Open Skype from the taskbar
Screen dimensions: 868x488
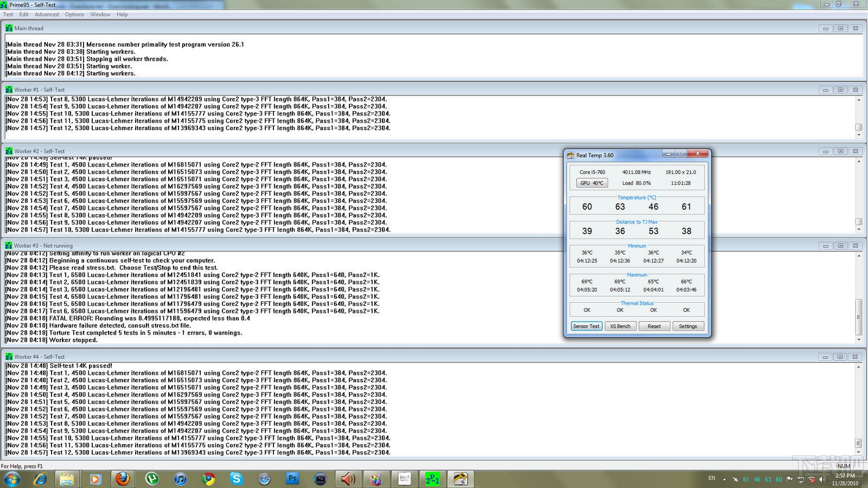(236, 479)
